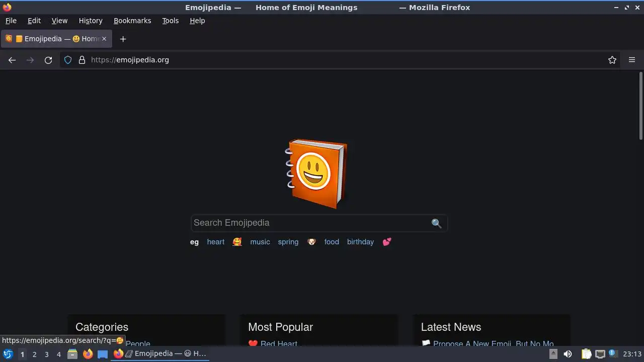Search the dog face emoji example
644x362 pixels.
[x=311, y=242]
